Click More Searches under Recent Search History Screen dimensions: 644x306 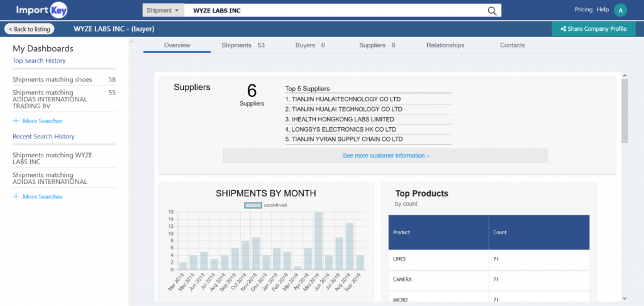coord(42,196)
